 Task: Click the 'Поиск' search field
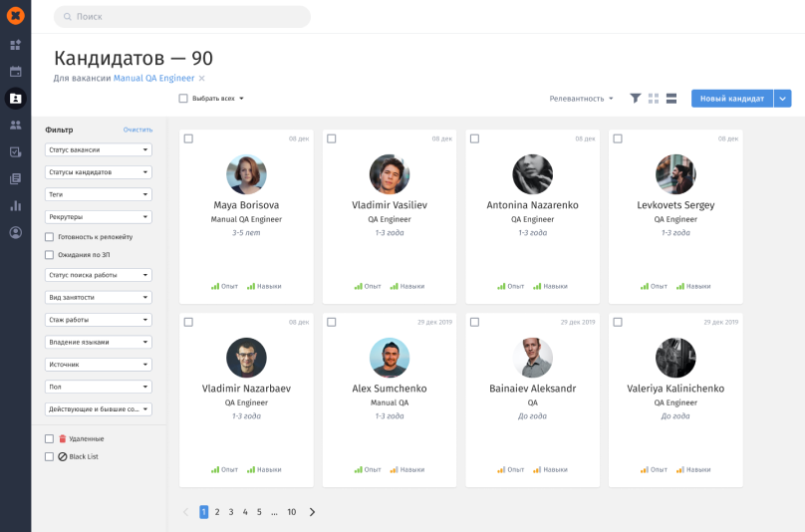181,17
